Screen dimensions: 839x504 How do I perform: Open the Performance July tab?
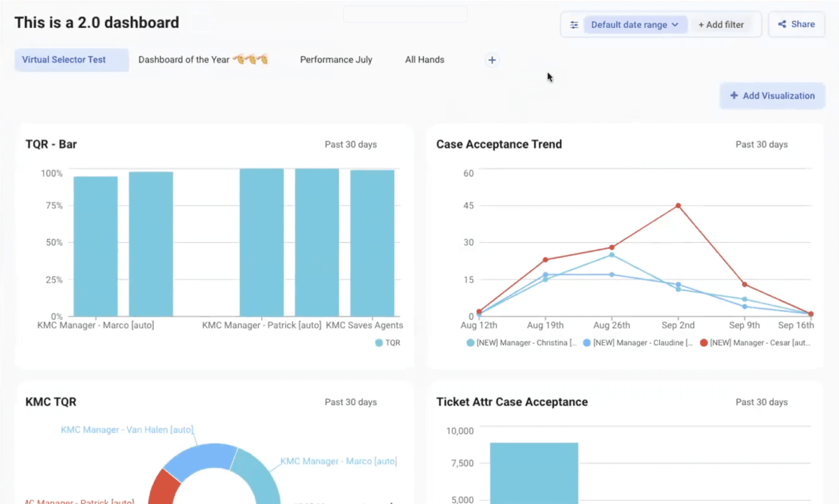point(336,60)
